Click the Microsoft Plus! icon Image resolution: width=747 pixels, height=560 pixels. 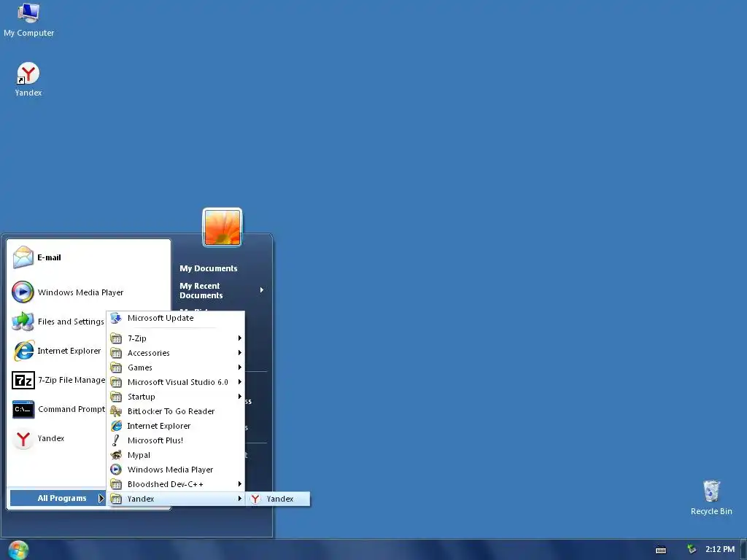(x=116, y=440)
